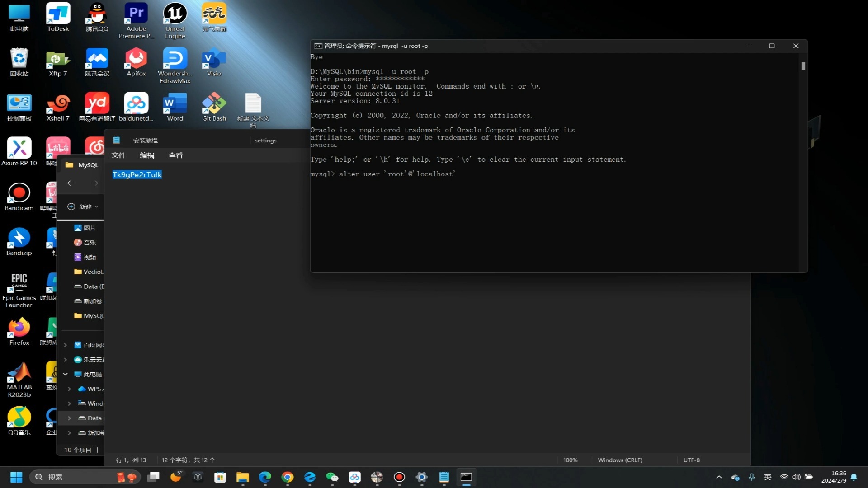Open Bandizip desktop shortcut
Image resolution: width=868 pixels, height=488 pixels.
tap(19, 241)
